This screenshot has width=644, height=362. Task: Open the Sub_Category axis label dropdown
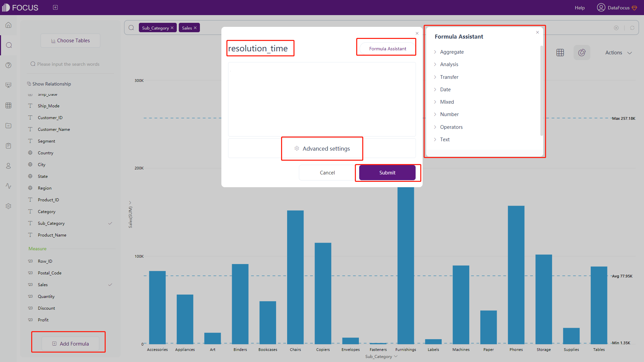396,356
